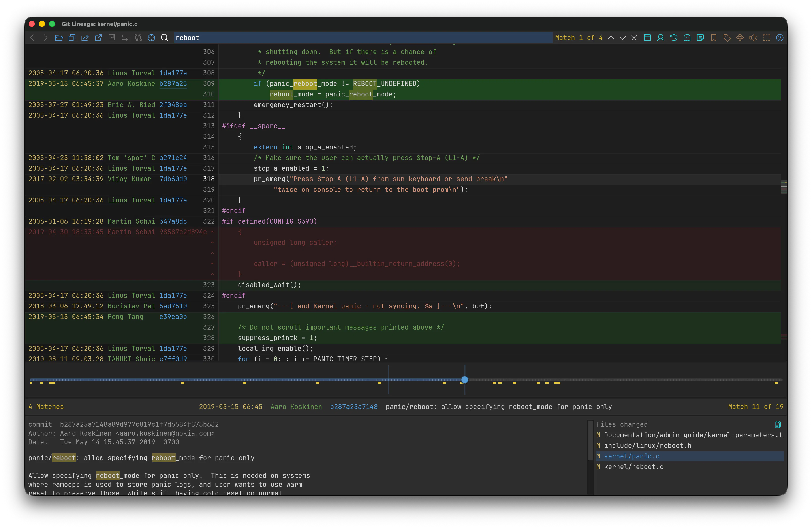The image size is (812, 528).
Task: Click the full commit SHA text
Action: click(139, 424)
